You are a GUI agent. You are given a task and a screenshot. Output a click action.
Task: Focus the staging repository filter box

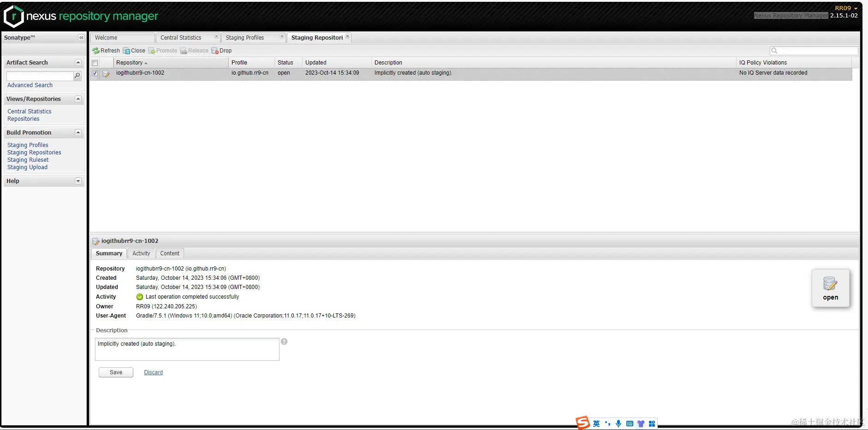[x=814, y=51]
